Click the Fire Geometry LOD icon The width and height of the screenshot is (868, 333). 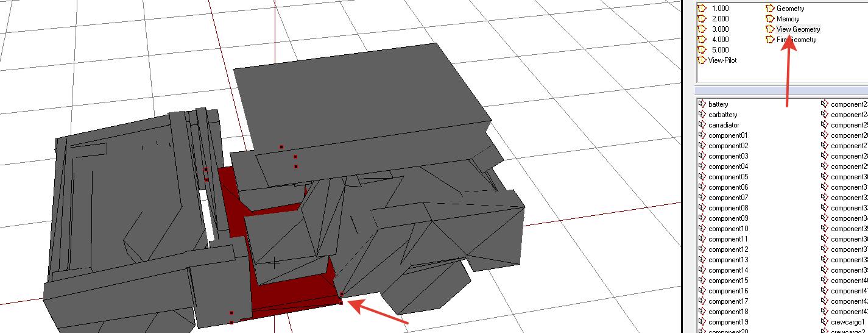pyautogui.click(x=770, y=40)
